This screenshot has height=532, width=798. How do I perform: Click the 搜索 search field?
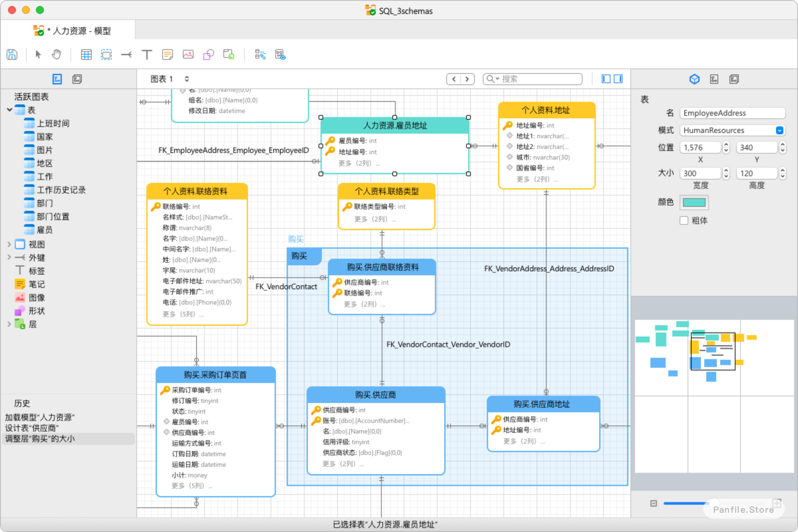pos(533,79)
